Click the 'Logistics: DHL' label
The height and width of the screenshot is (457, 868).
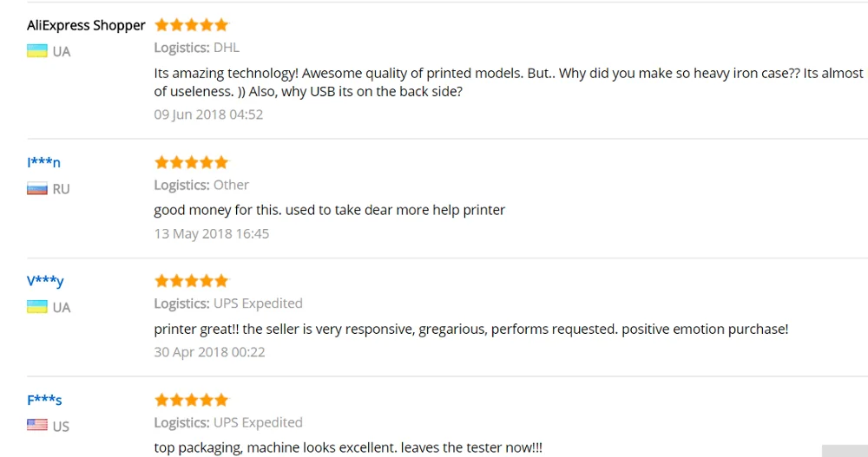[x=196, y=48]
